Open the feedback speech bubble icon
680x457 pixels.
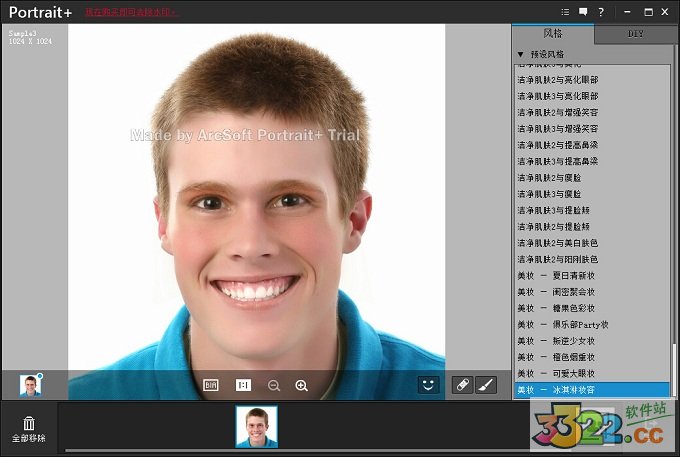click(x=583, y=12)
